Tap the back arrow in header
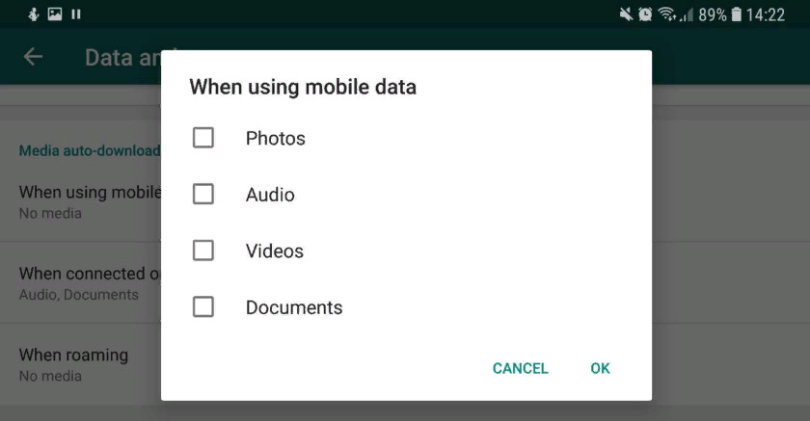Screen dimensions: 810x421 [33, 57]
